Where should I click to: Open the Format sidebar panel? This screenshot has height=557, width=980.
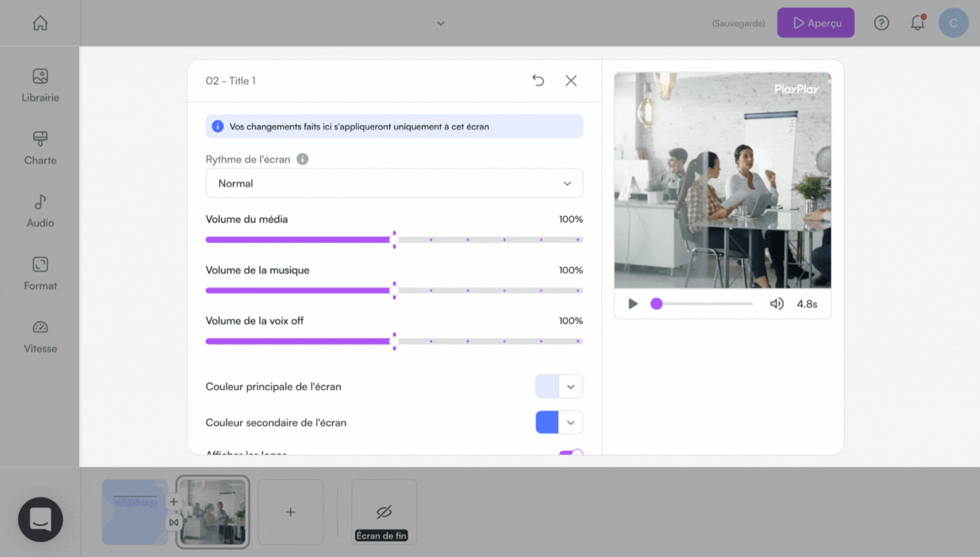pos(40,274)
